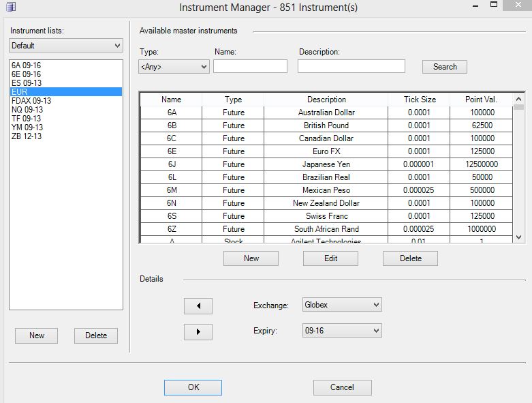The height and width of the screenshot is (403, 532).
Task: Click the right arrow button in Details
Action: (198, 332)
